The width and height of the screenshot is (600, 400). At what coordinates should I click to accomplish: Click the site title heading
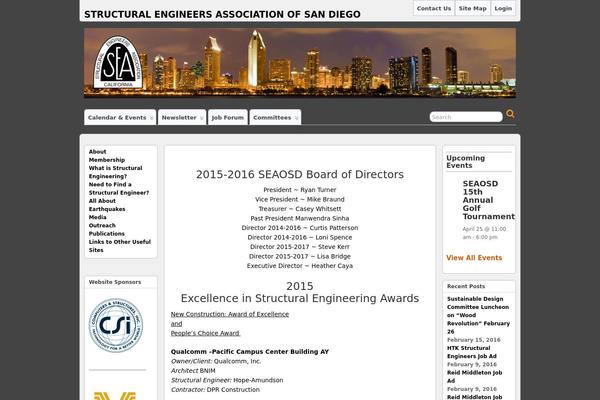[x=222, y=15]
